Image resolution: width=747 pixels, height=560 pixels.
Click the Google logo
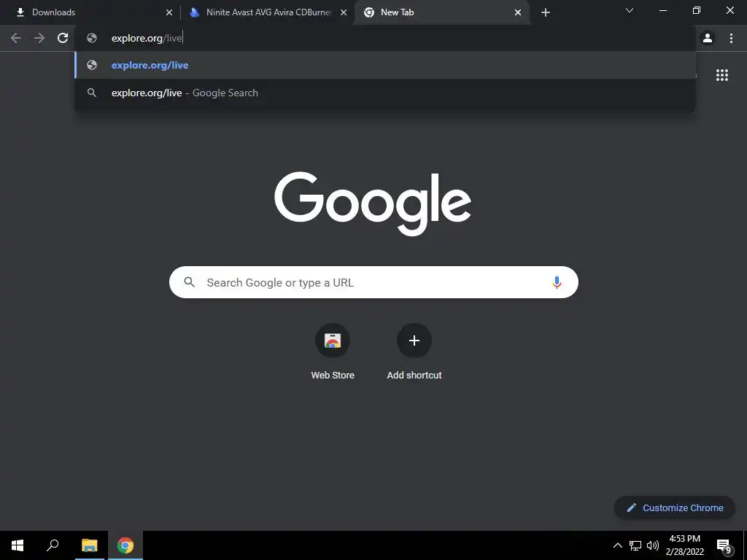[373, 204]
